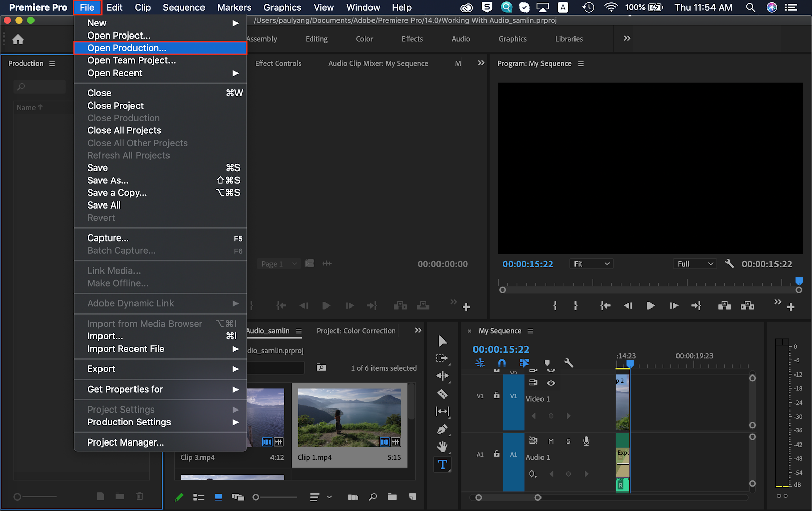The width and height of the screenshot is (812, 511).
Task: Toggle sync lock for Video 1
Action: pos(533,383)
